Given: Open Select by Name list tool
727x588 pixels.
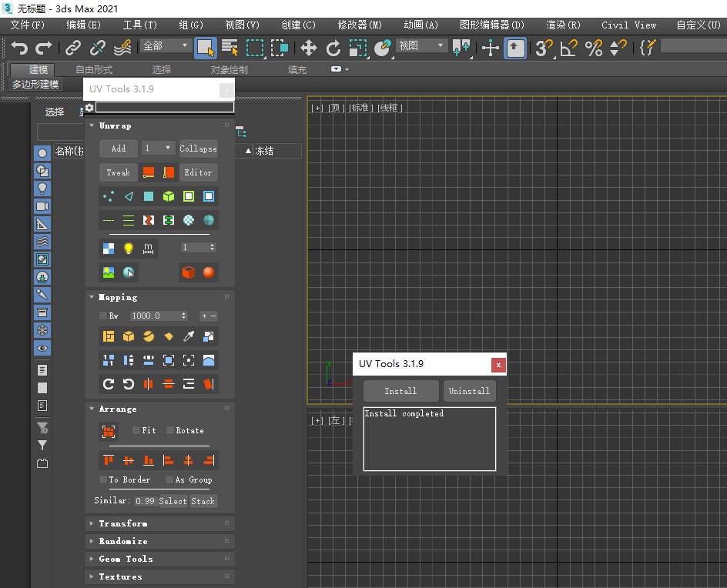Looking at the screenshot, I should point(230,48).
